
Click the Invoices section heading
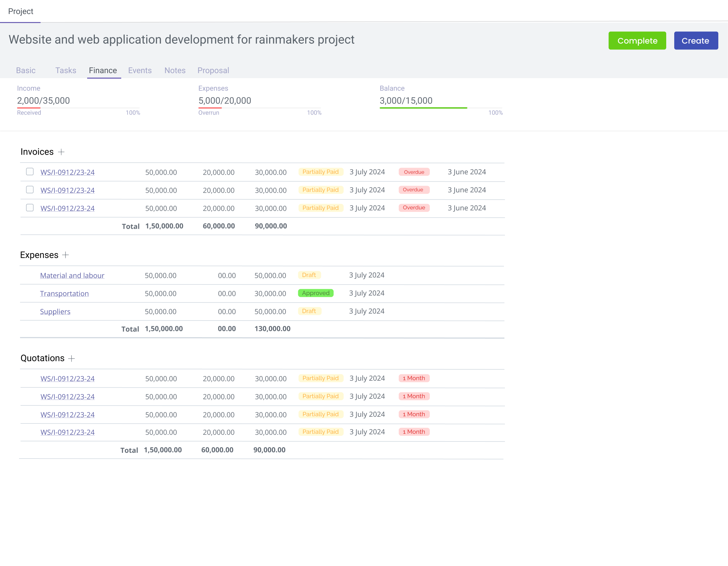click(37, 152)
